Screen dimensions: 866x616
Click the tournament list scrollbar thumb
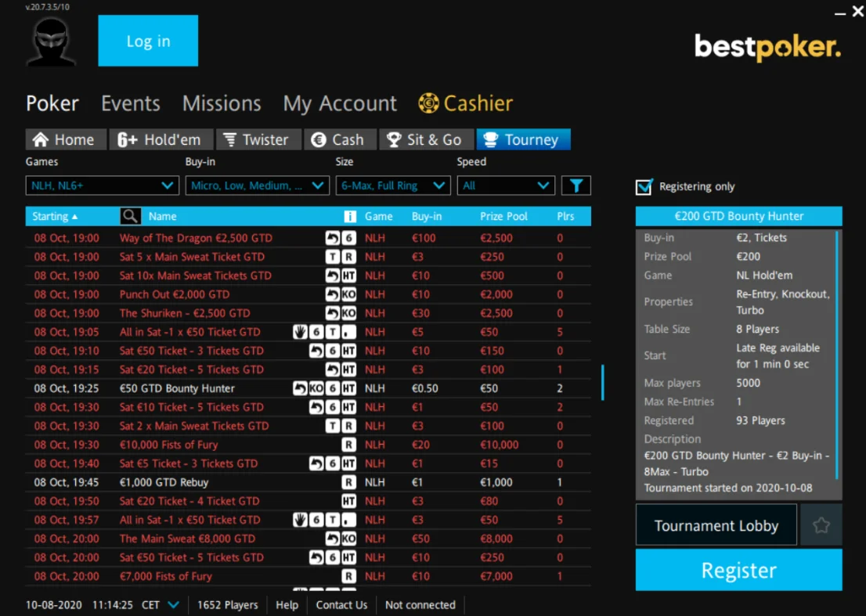tap(603, 382)
